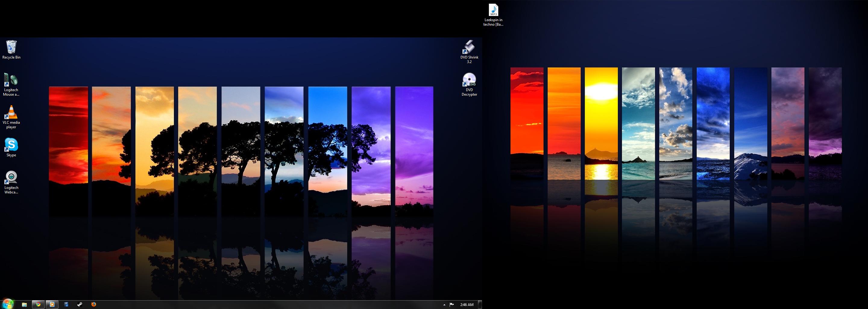Click the Show desktop button
868x309 pixels.
(480, 304)
